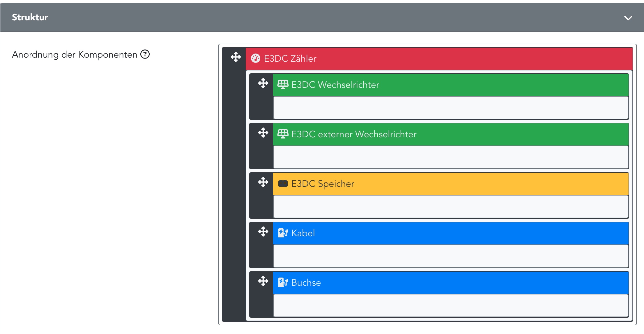Click battery icon on E3DC Speicher
644x334 pixels.
point(282,184)
